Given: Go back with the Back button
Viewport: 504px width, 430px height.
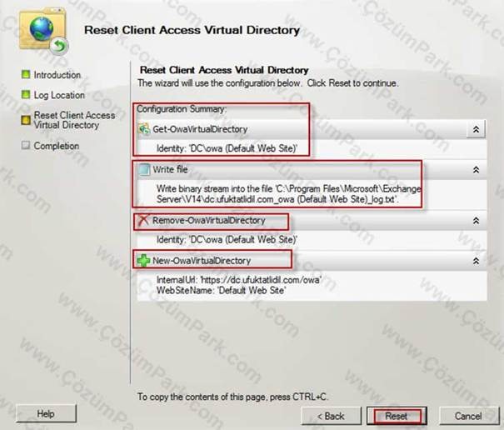Looking at the screenshot, I should pyautogui.click(x=331, y=416).
